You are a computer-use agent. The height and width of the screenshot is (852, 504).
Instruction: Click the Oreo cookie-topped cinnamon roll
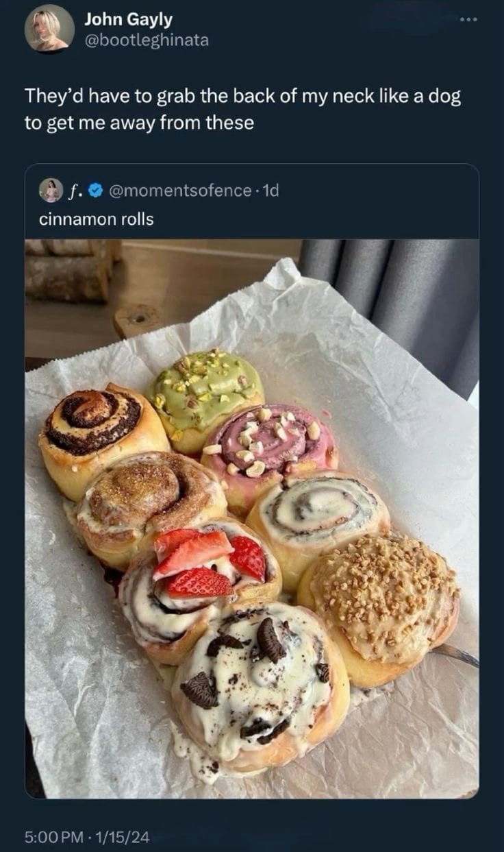coord(260,679)
